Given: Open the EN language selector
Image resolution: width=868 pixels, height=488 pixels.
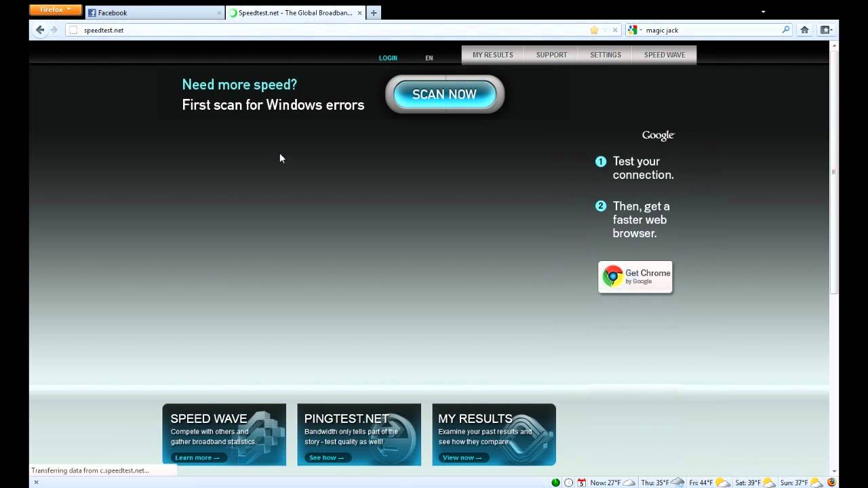Looking at the screenshot, I should 429,58.
